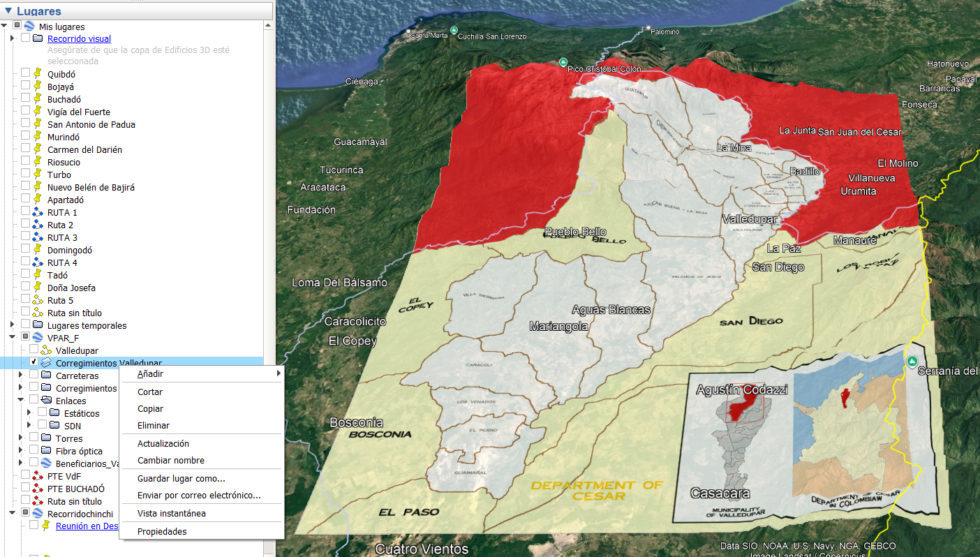Click the yellow path icon of Ruta 5

38,300
